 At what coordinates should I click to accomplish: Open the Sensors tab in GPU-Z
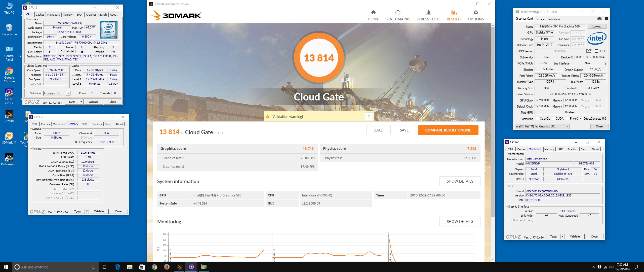point(540,19)
